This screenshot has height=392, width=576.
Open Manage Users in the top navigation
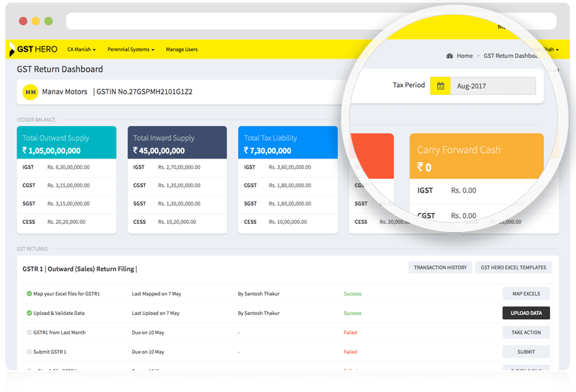coord(182,49)
